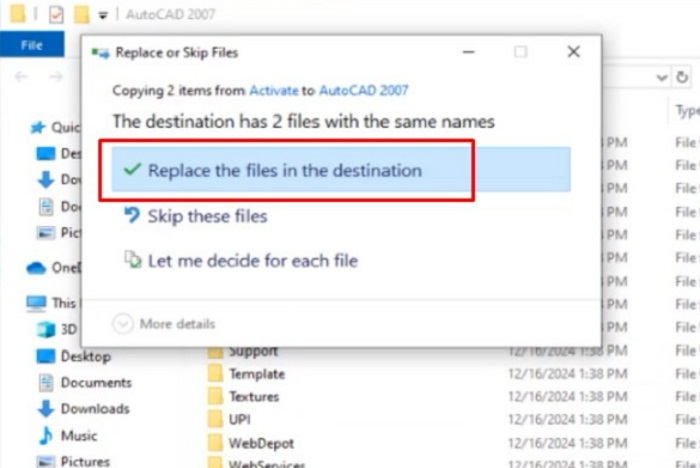Select the Support folder
The height and width of the screenshot is (468, 700).
coord(253,351)
